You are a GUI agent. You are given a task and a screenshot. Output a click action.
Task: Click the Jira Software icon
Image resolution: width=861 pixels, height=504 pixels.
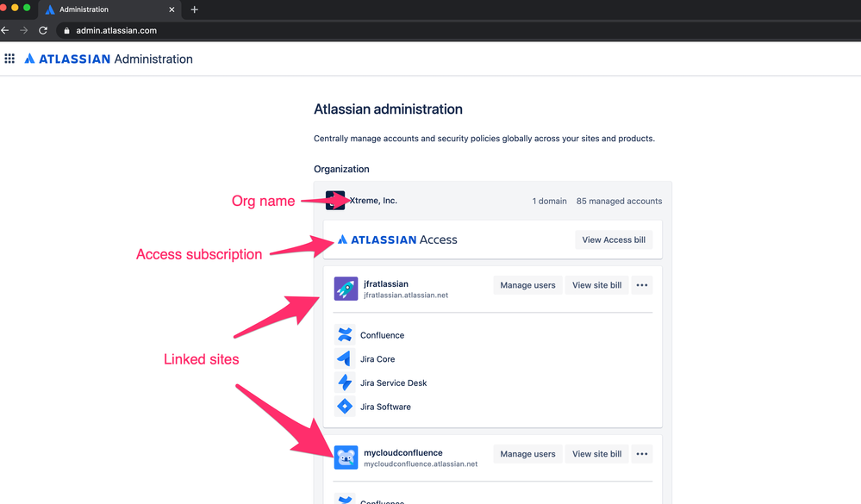345,407
